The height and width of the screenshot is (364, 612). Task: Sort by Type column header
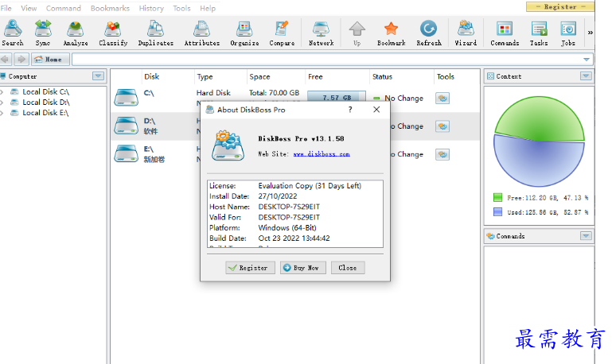pos(205,77)
